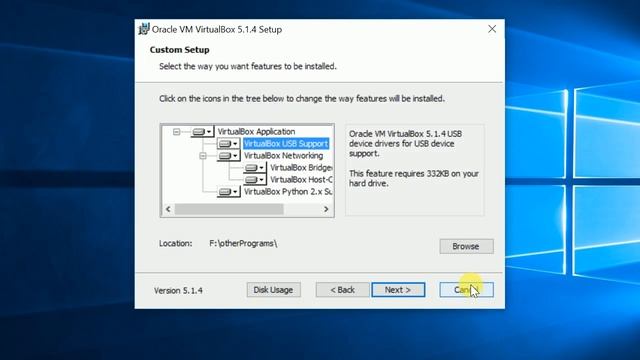Click the VirtualBox installer title bar icon
The width and height of the screenshot is (640, 360).
(x=144, y=29)
